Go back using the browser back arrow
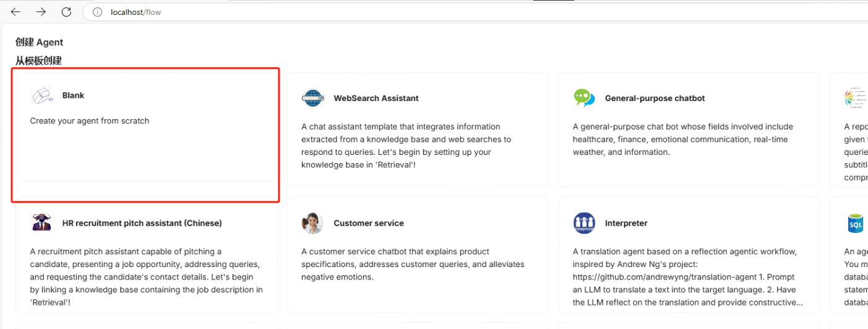This screenshot has height=329, width=868. [x=15, y=12]
